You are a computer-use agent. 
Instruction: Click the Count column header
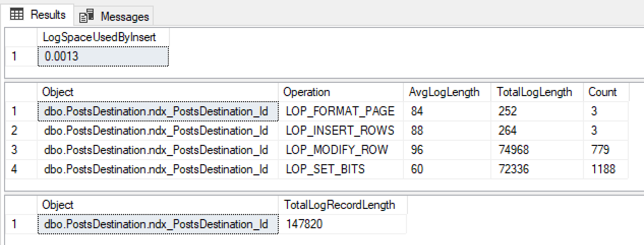point(603,92)
